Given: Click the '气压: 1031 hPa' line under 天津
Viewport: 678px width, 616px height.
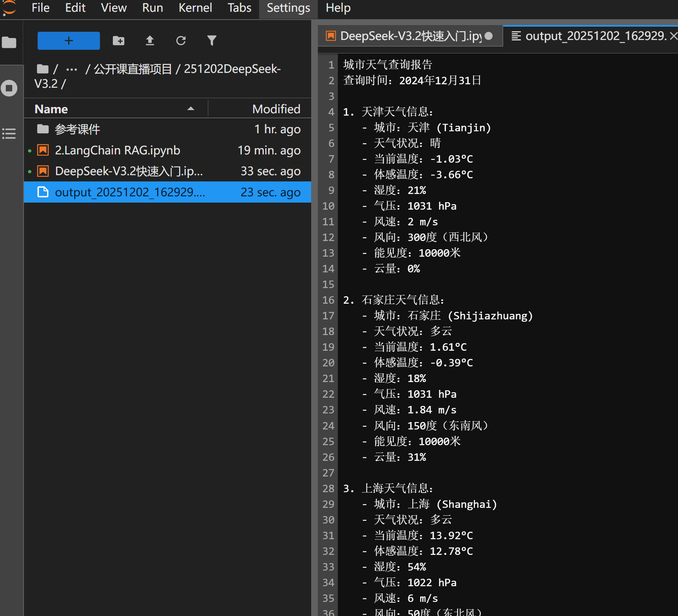Looking at the screenshot, I should [409, 206].
